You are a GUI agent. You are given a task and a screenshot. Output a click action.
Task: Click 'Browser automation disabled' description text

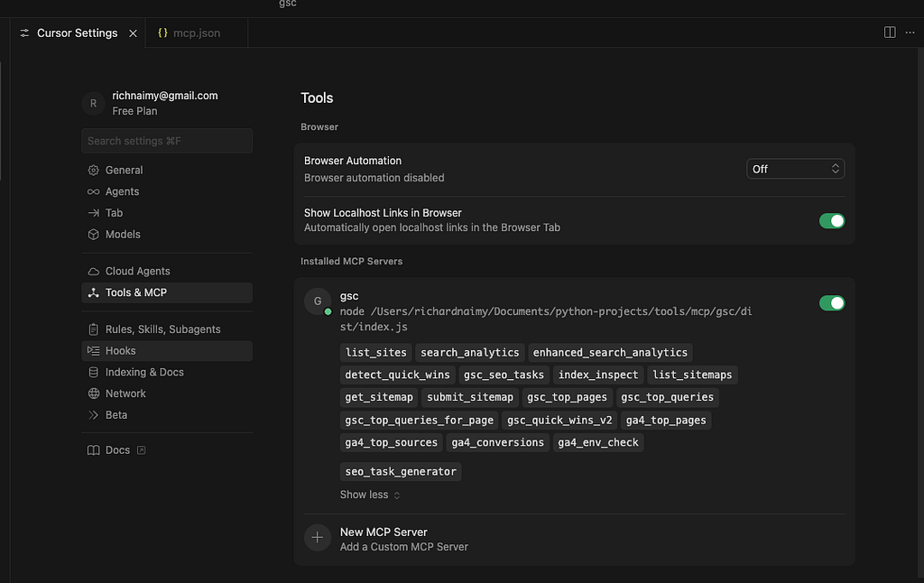pos(374,178)
